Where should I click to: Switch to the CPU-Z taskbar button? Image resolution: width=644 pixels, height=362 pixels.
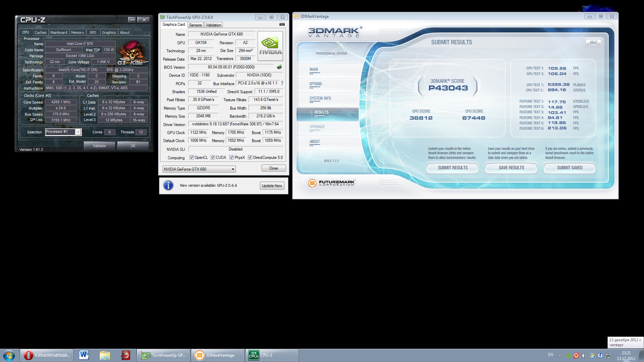[272, 355]
